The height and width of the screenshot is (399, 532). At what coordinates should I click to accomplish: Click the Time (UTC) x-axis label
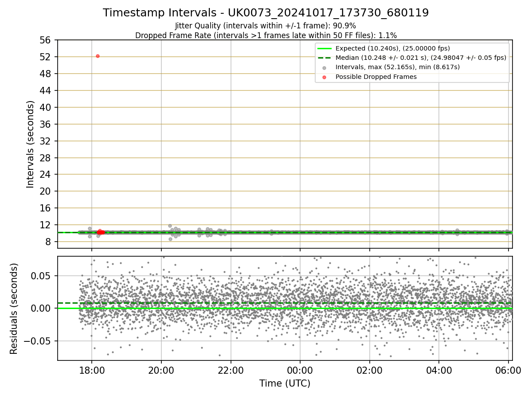coord(285,383)
